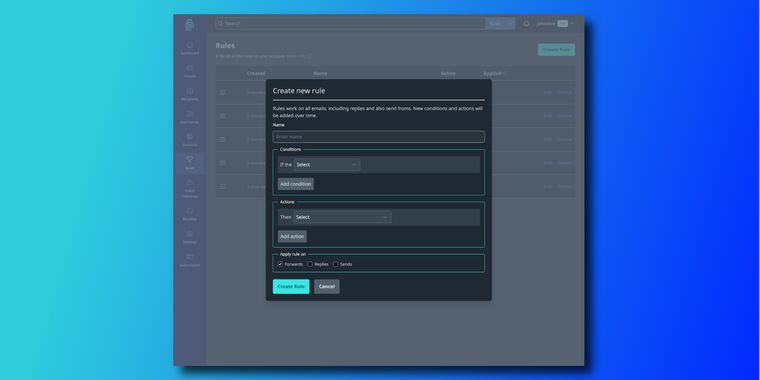Click the Active column header
This screenshot has height=380, width=760.
coord(448,74)
